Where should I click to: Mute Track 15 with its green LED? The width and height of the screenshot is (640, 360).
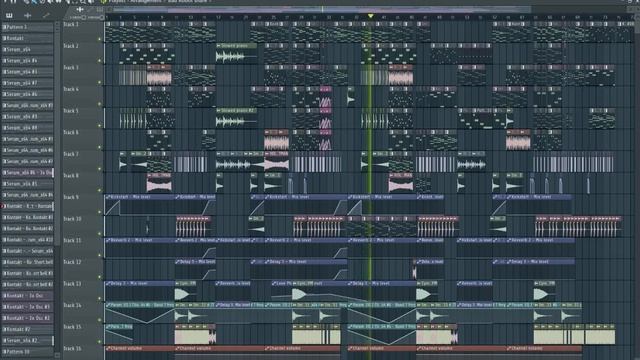click(x=99, y=342)
